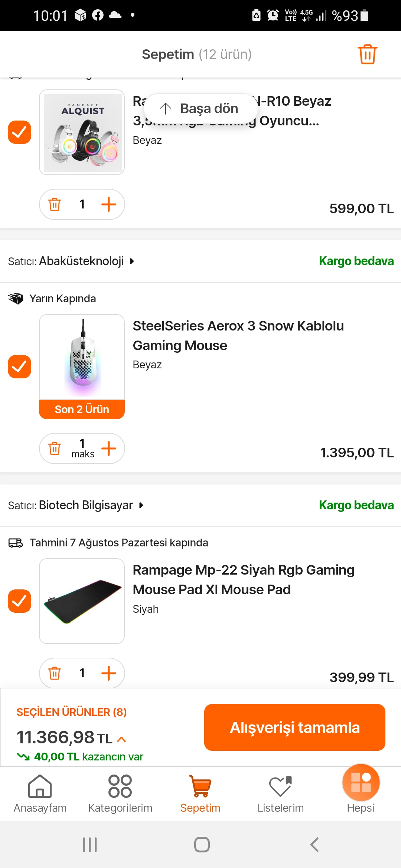Image resolution: width=401 pixels, height=868 pixels.
Task: Increase Rampage Mp-22 mouse pad quantity
Action: coord(109,673)
